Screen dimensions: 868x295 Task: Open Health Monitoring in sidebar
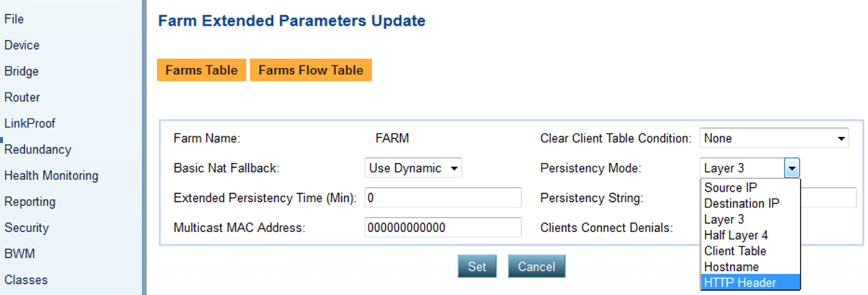pos(51,176)
